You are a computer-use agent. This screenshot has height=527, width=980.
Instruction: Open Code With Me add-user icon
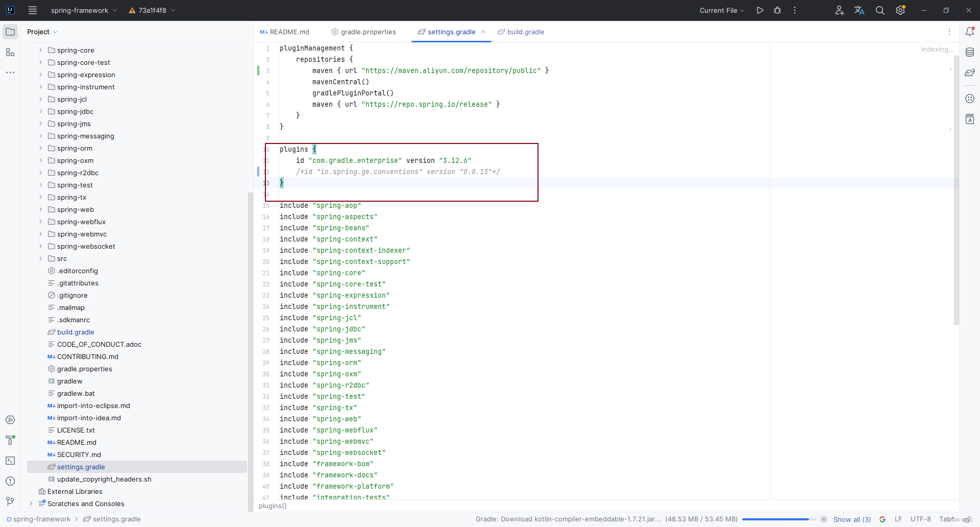tap(839, 10)
